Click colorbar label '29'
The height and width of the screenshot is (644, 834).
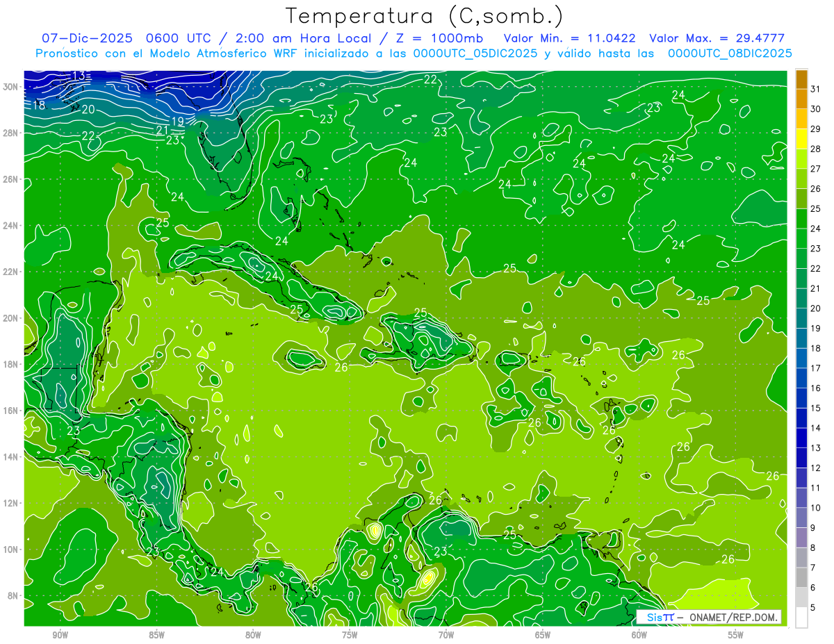pyautogui.click(x=816, y=129)
